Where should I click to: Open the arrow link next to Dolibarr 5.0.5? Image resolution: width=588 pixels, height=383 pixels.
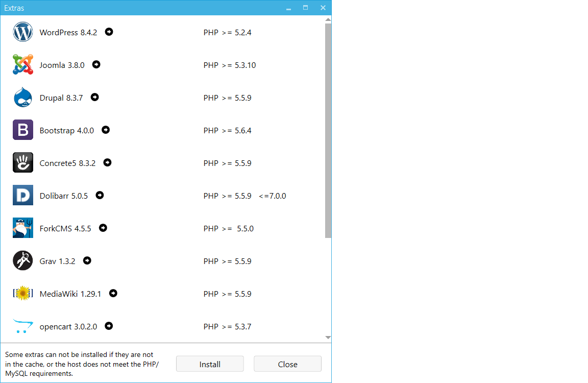coord(100,195)
